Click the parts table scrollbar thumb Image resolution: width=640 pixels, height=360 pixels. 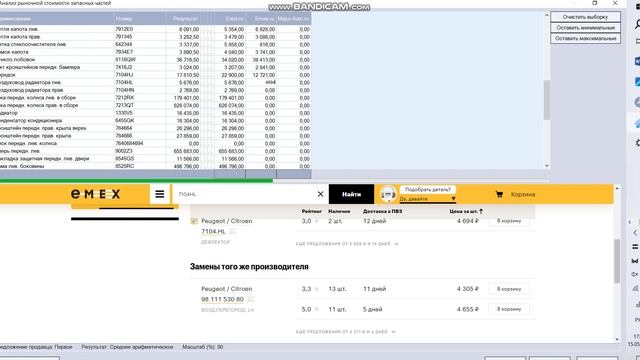pyautogui.click(x=547, y=100)
